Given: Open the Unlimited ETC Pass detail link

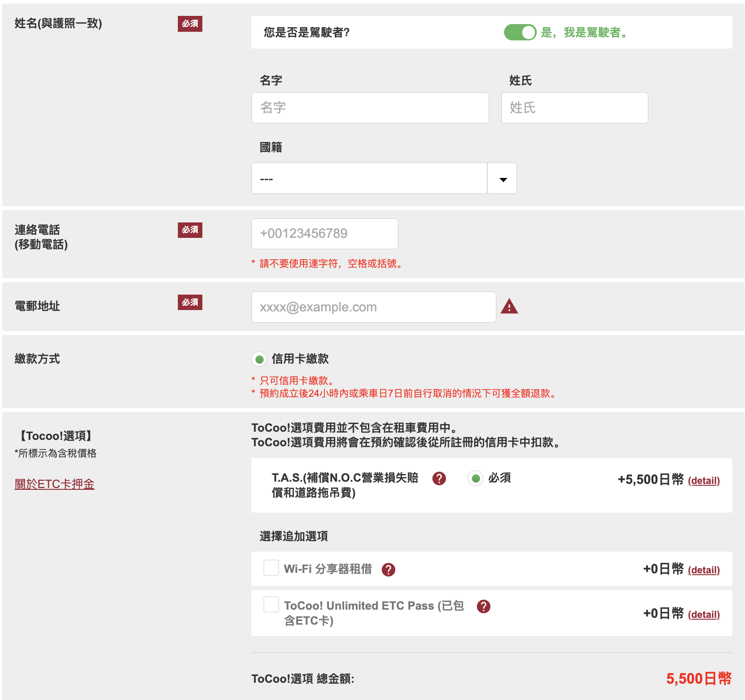Looking at the screenshot, I should click(704, 615).
